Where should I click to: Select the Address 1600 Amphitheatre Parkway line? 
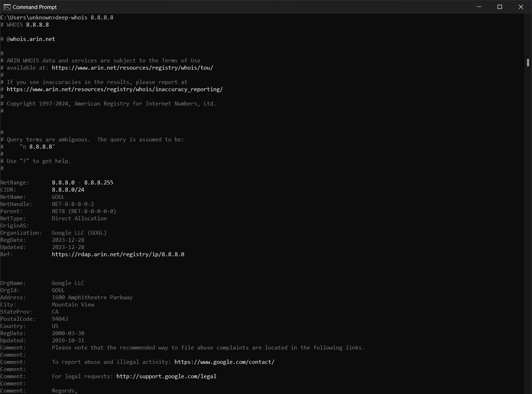92,297
